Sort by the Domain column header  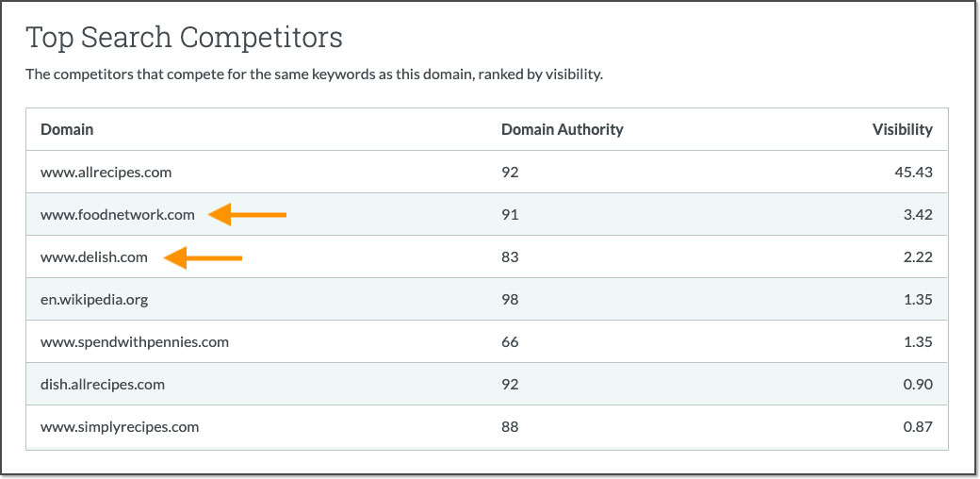(66, 130)
